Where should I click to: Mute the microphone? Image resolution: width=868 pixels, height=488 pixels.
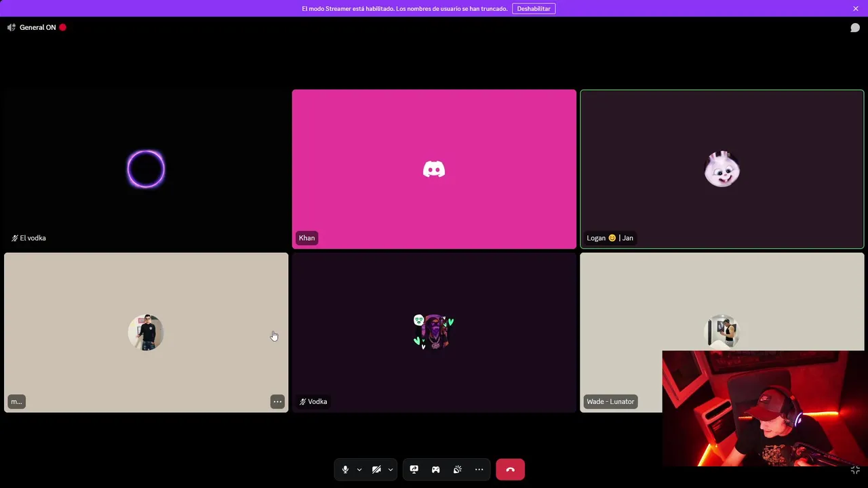click(x=345, y=470)
